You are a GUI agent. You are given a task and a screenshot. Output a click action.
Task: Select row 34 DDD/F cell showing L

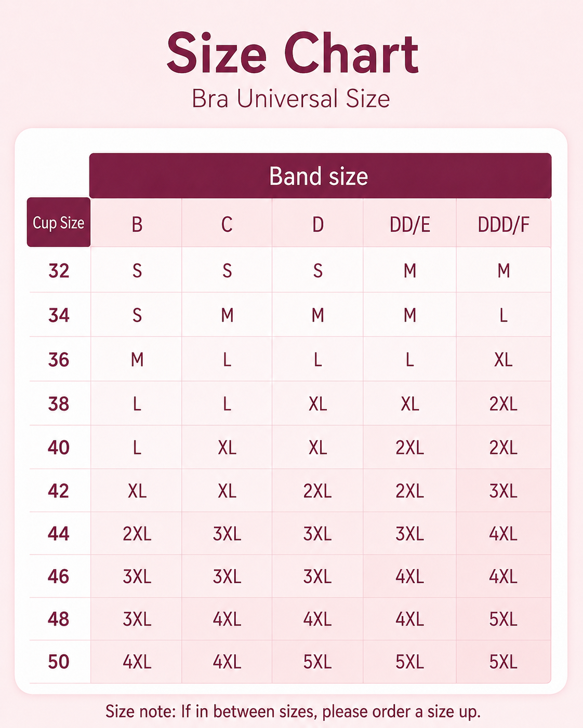point(504,315)
